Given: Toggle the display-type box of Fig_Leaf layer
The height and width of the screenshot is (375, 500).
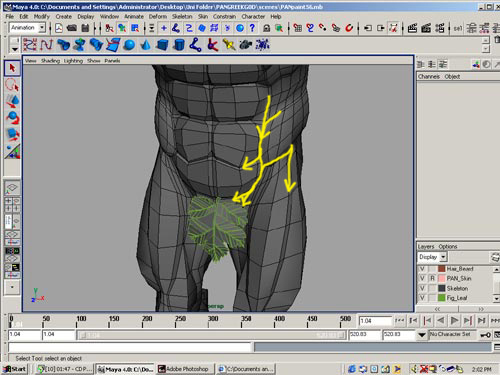Looking at the screenshot, I should [x=432, y=298].
